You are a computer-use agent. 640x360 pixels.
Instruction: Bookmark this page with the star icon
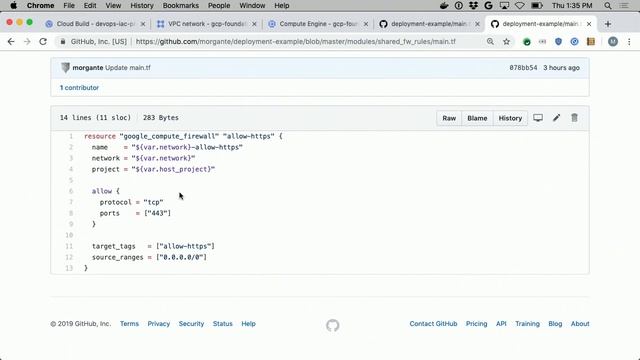coord(507,42)
